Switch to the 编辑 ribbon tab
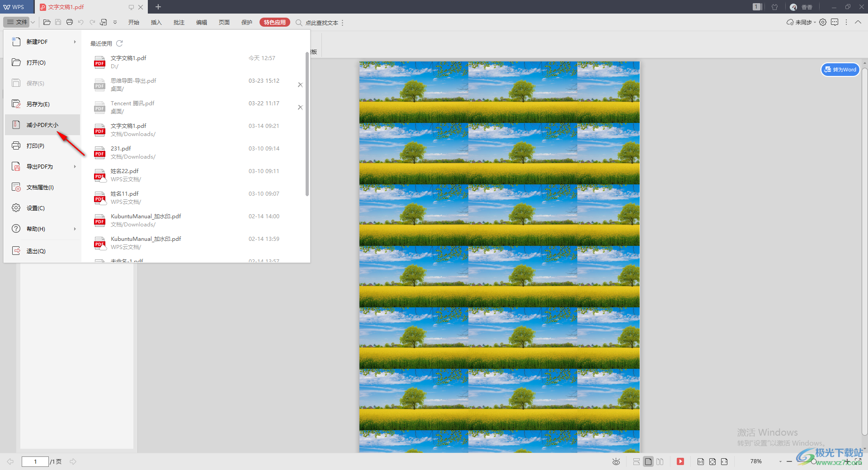 [202, 22]
